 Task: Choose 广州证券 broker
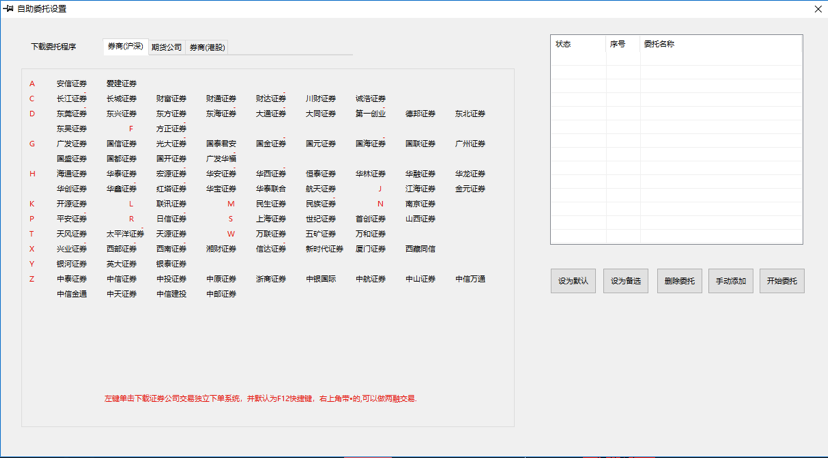pyautogui.click(x=470, y=144)
